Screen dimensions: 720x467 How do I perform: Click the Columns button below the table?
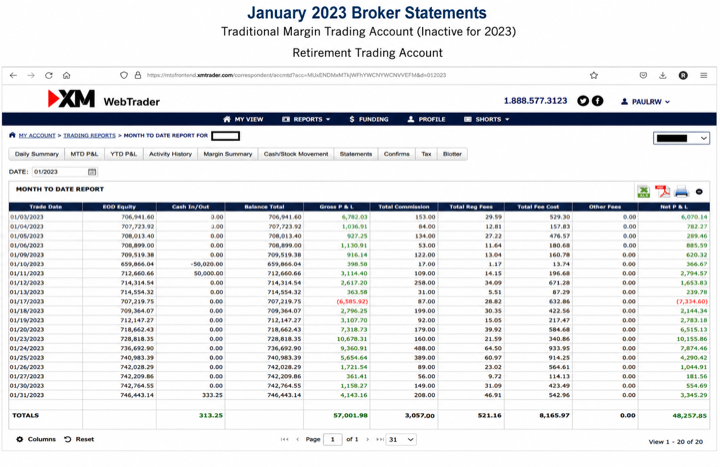[x=36, y=439]
